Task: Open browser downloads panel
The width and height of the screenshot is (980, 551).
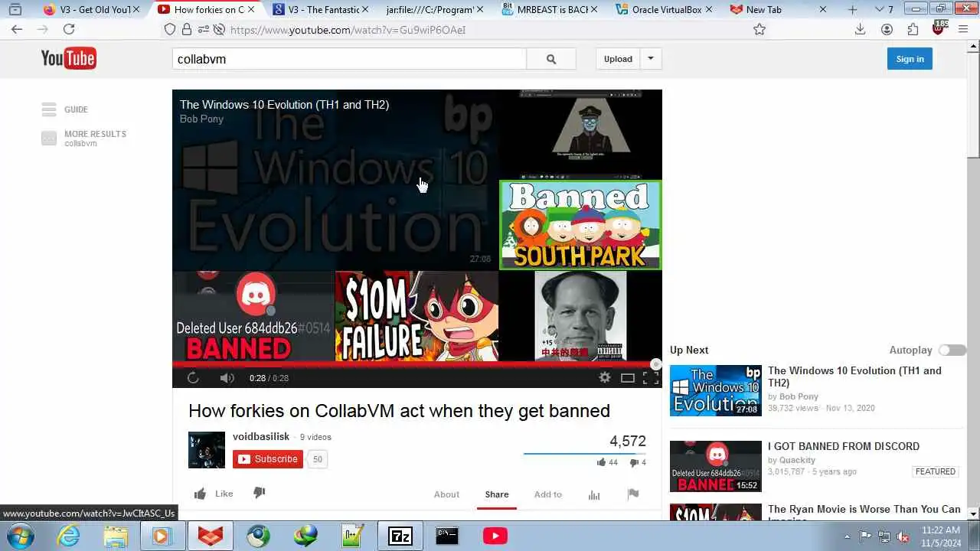Action: point(861,29)
